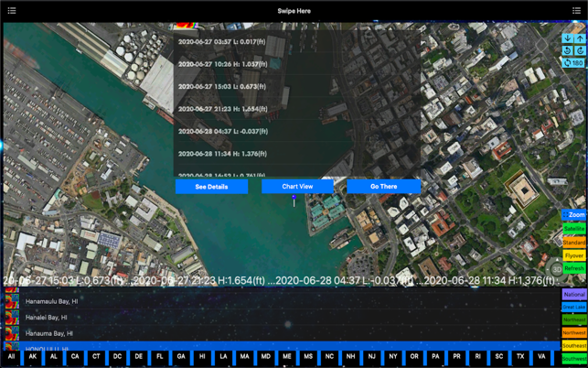Open the left list menu icon
The width and height of the screenshot is (588, 368).
click(x=12, y=10)
